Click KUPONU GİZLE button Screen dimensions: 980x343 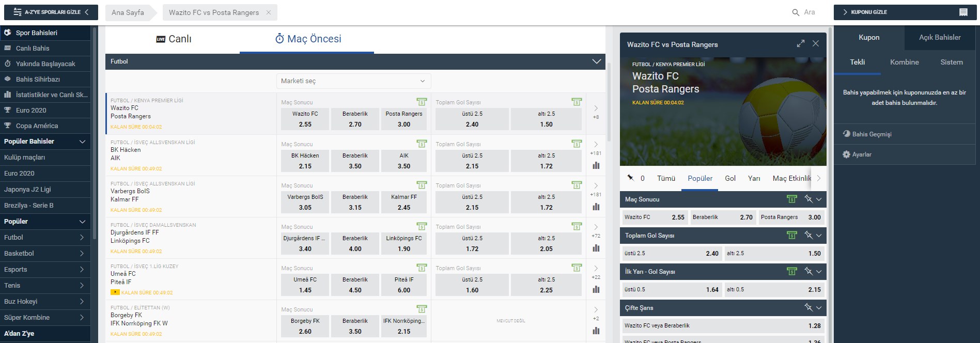pos(904,12)
